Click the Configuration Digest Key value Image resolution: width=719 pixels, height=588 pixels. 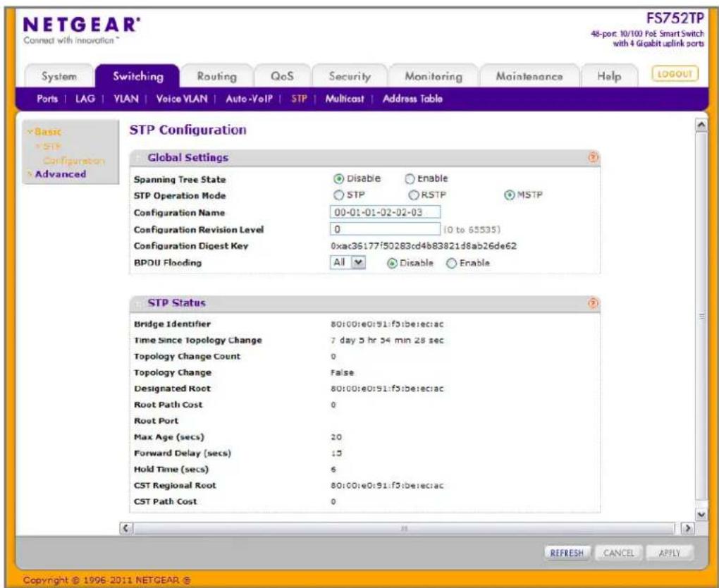click(x=423, y=246)
